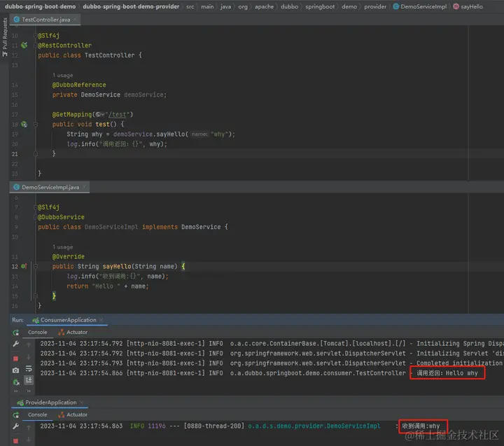Collapse the sayHello method code fold
The image size is (504, 446).
click(x=36, y=266)
